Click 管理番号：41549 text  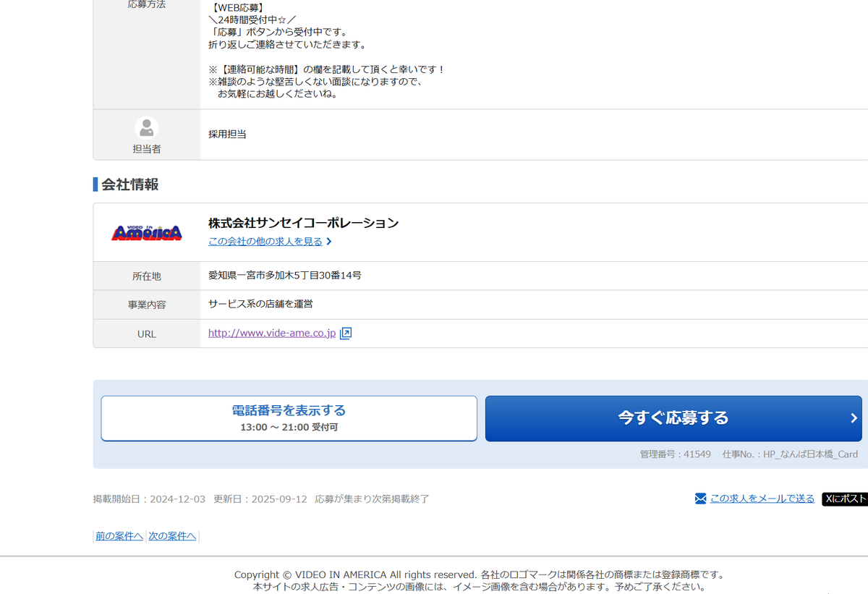[676, 454]
